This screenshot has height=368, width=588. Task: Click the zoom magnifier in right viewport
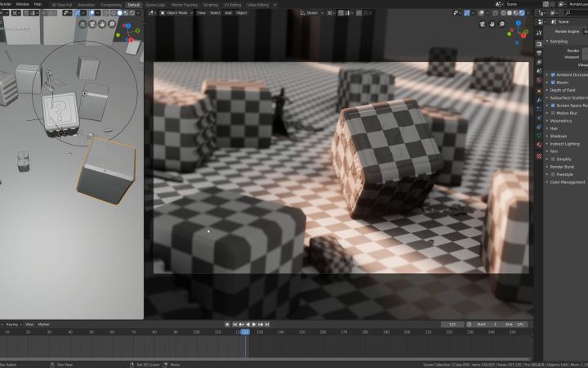pyautogui.click(x=501, y=24)
